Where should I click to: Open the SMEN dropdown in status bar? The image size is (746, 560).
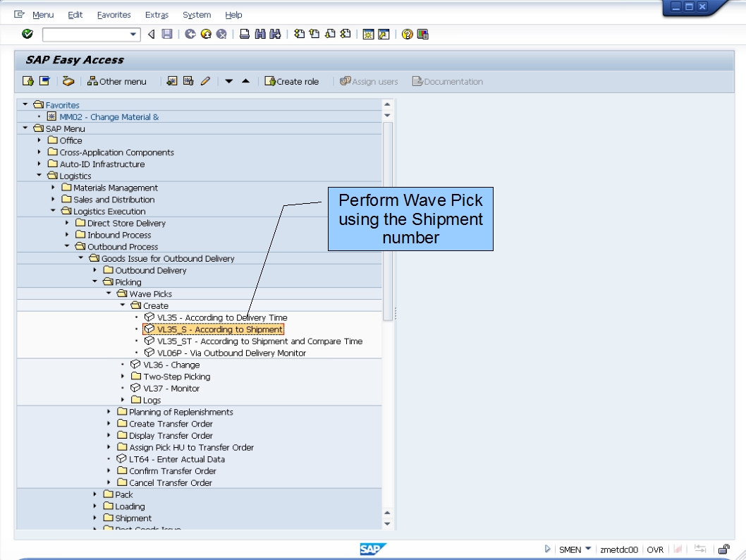588,549
